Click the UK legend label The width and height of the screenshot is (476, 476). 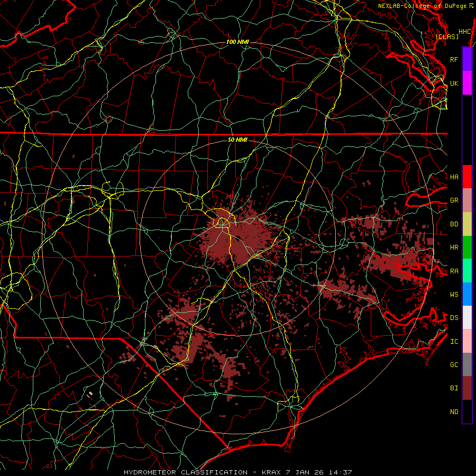(x=454, y=83)
